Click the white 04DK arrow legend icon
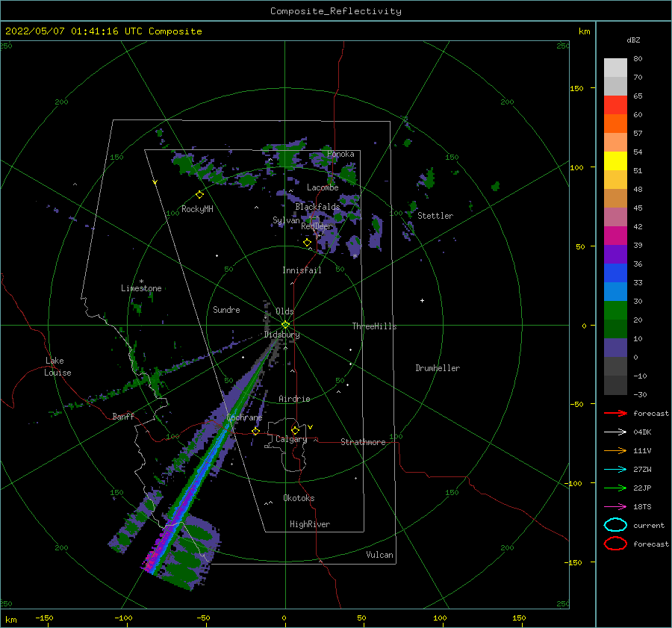 tap(615, 432)
